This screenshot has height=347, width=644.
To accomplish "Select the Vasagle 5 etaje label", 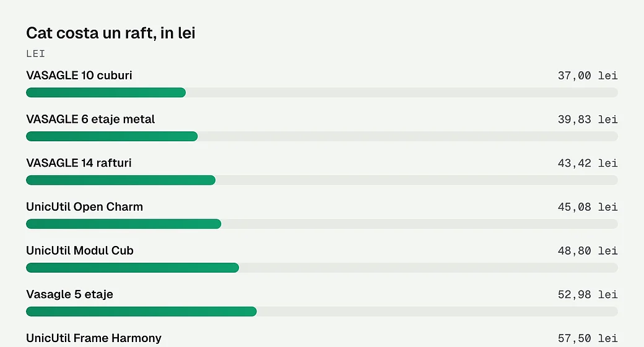I will coord(69,294).
